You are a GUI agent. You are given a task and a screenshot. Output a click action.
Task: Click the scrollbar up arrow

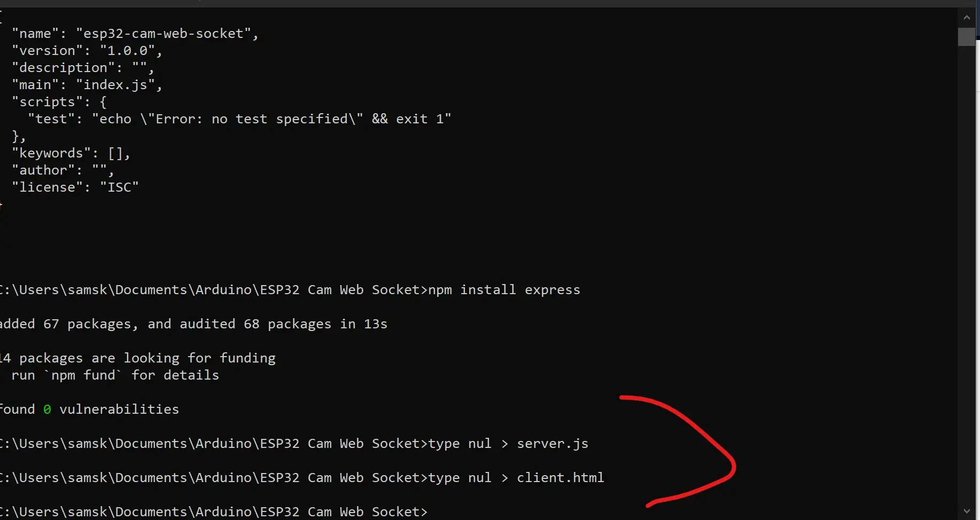966,18
